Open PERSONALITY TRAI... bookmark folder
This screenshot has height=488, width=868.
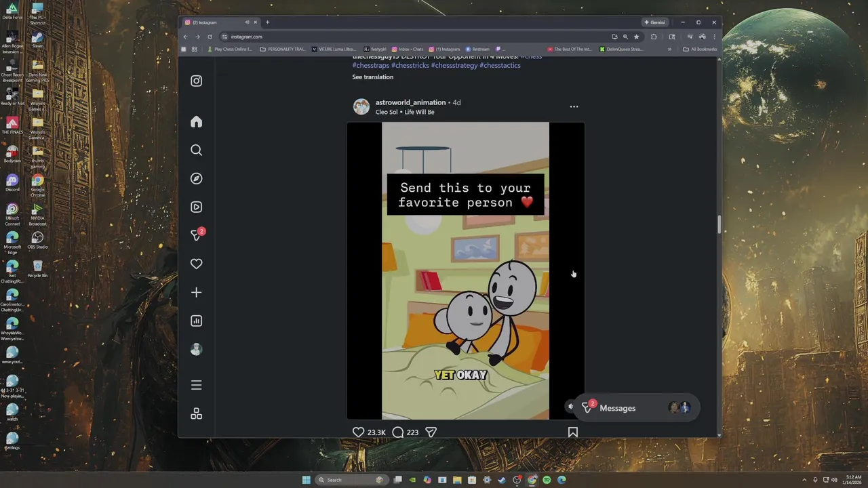283,49
